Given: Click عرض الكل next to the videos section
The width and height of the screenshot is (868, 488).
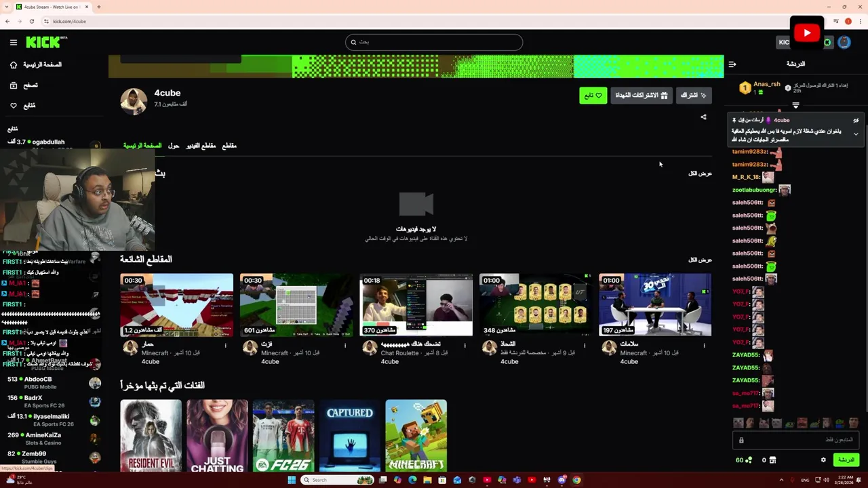Looking at the screenshot, I should point(700,174).
